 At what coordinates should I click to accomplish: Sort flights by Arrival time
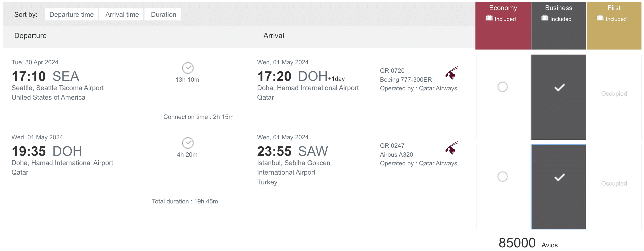pos(122,15)
